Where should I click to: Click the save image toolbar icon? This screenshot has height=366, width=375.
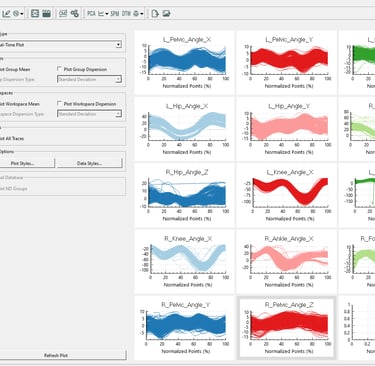(x=166, y=14)
